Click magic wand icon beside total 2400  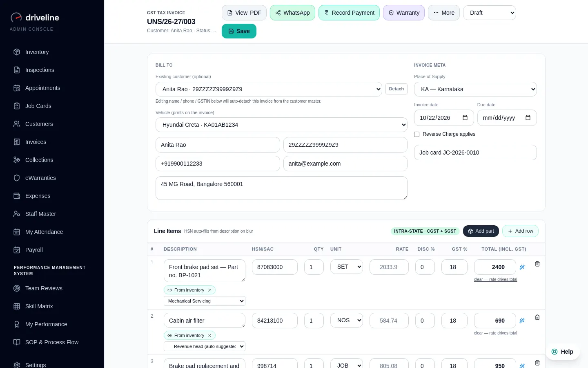[522, 267]
